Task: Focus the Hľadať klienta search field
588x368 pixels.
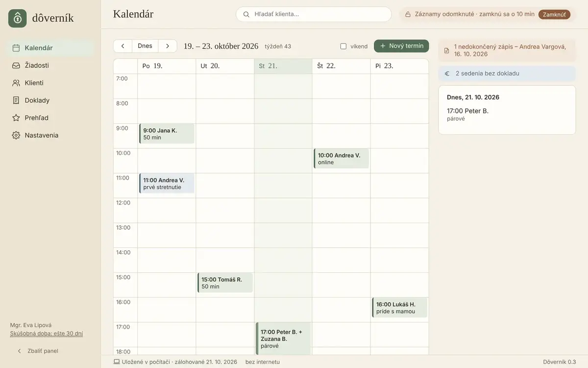Action: (314, 14)
